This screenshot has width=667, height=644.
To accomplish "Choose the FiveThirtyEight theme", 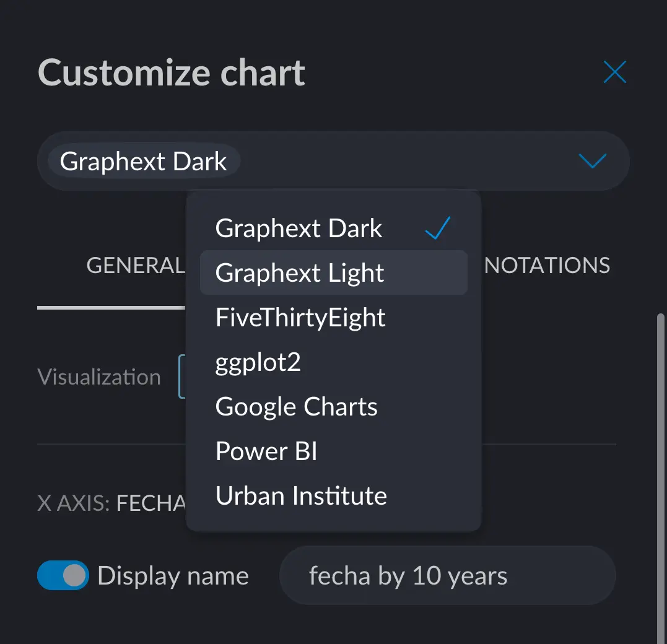I will tap(300, 318).
